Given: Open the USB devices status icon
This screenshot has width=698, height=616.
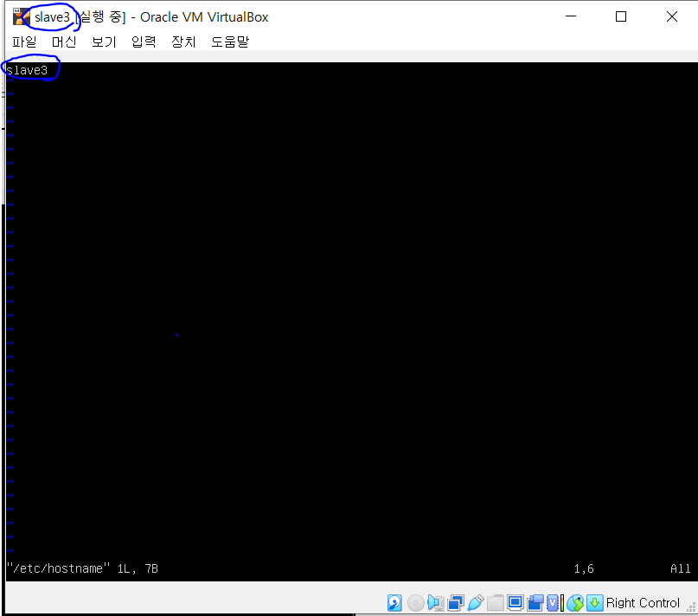Looking at the screenshot, I should pyautogui.click(x=476, y=603).
